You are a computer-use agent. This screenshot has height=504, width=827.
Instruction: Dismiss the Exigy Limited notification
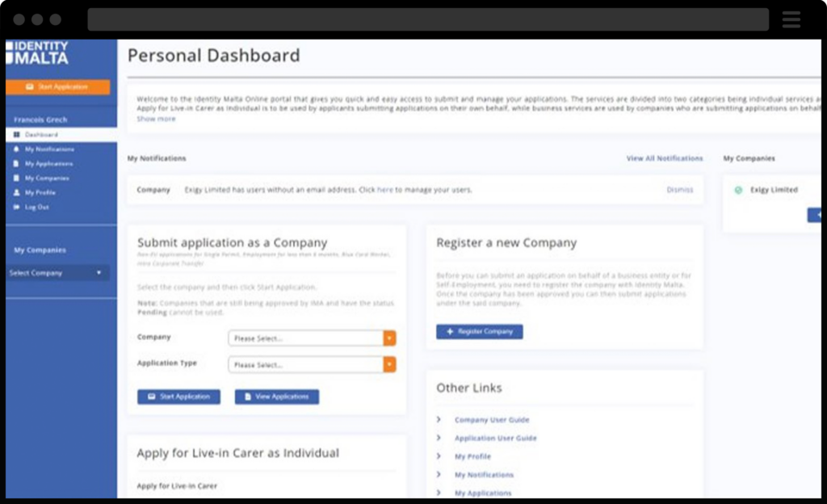click(x=680, y=190)
